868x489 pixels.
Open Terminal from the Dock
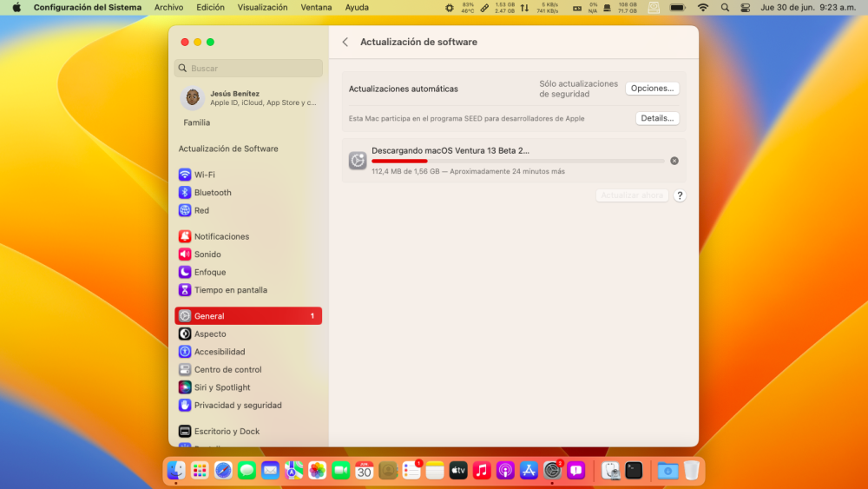pos(634,471)
